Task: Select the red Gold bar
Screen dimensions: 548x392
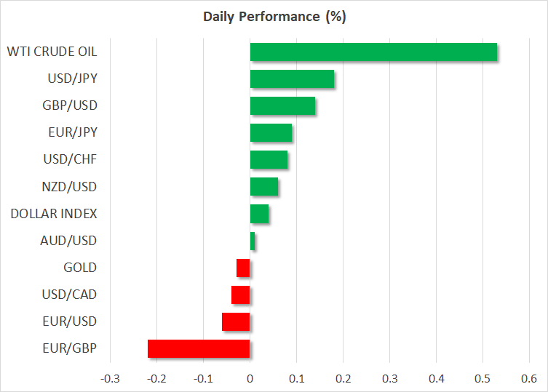Action: click(243, 268)
